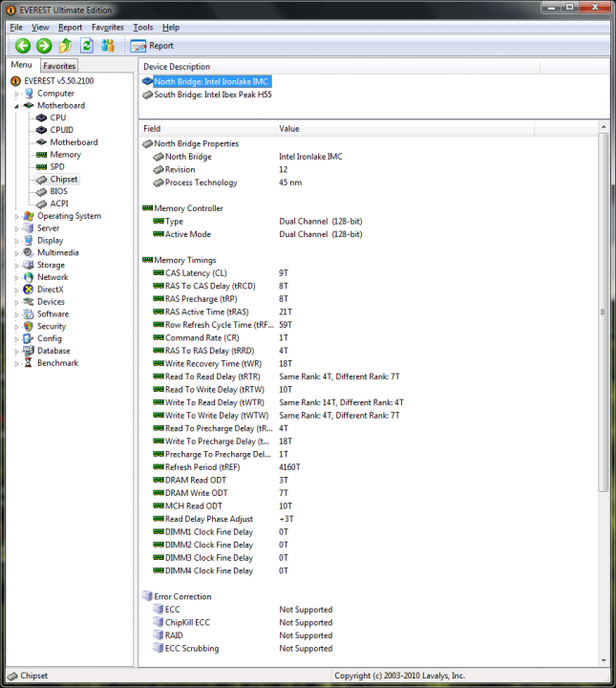The height and width of the screenshot is (688, 616).
Task: Open the Report wizard button
Action: (x=152, y=46)
